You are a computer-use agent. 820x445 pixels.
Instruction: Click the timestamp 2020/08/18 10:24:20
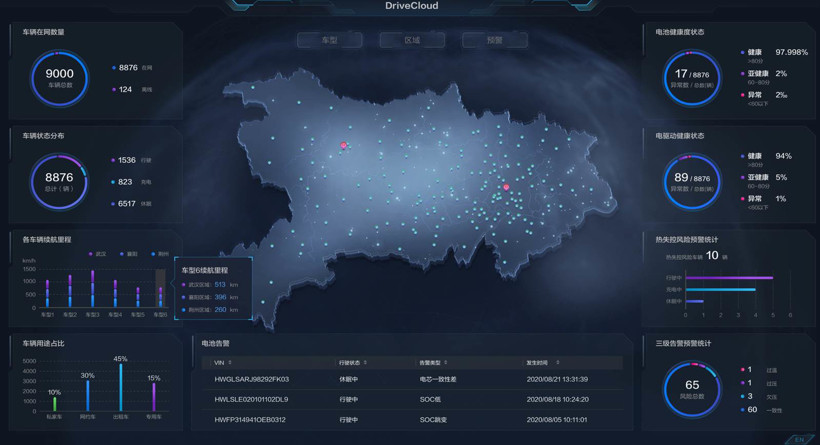click(557, 400)
